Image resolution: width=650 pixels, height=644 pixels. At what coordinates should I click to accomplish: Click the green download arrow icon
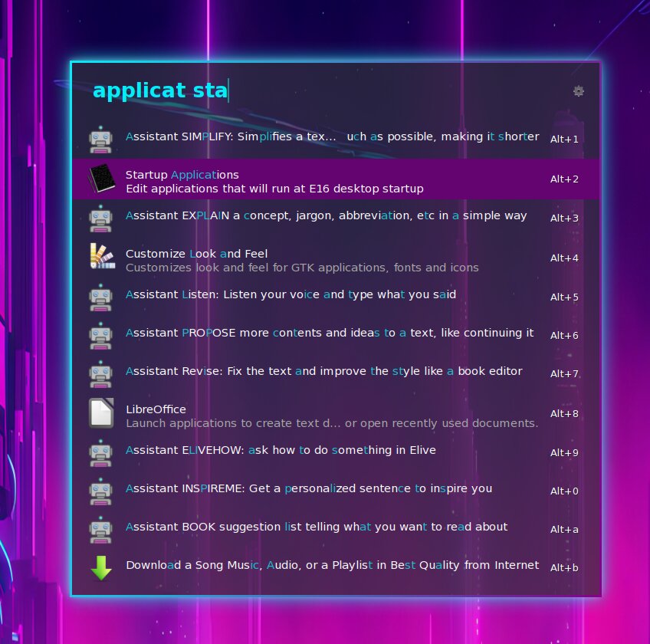click(101, 567)
